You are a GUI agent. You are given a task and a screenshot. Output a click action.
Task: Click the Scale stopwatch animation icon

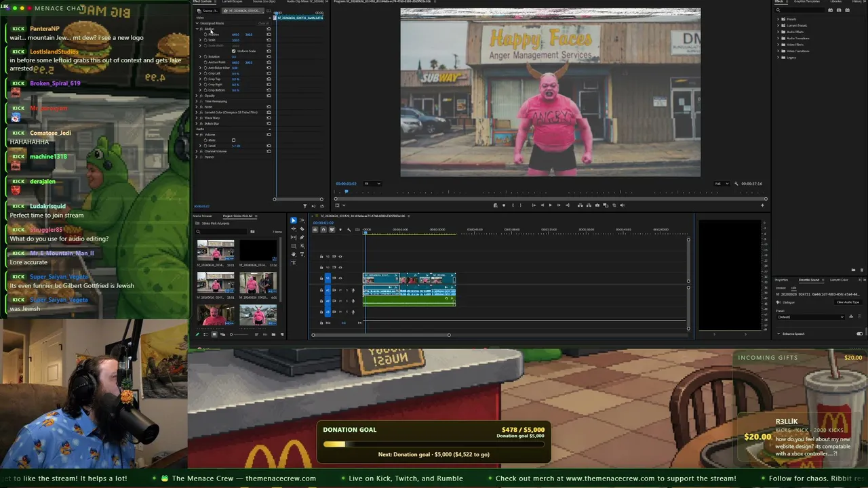tap(205, 40)
